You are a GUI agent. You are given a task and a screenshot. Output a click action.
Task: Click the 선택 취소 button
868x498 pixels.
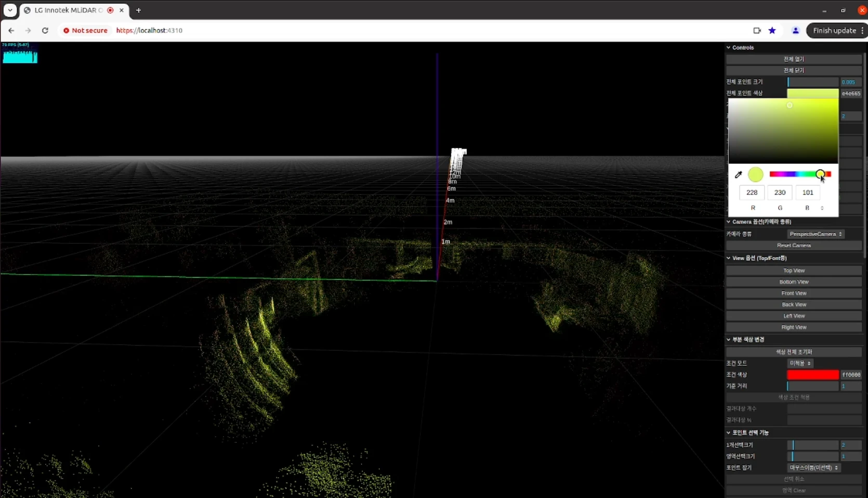[794, 479]
